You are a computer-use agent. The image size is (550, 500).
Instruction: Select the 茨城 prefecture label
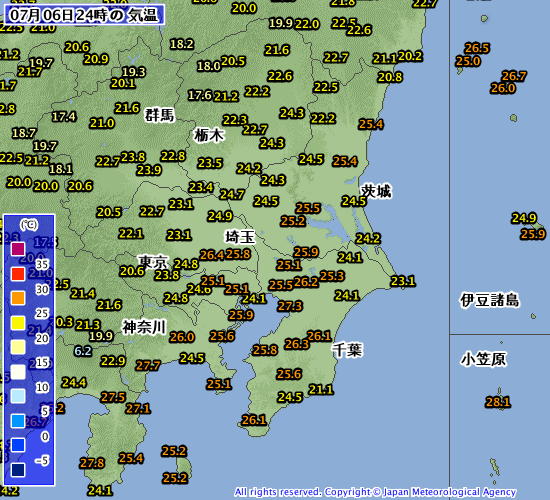coord(376,191)
